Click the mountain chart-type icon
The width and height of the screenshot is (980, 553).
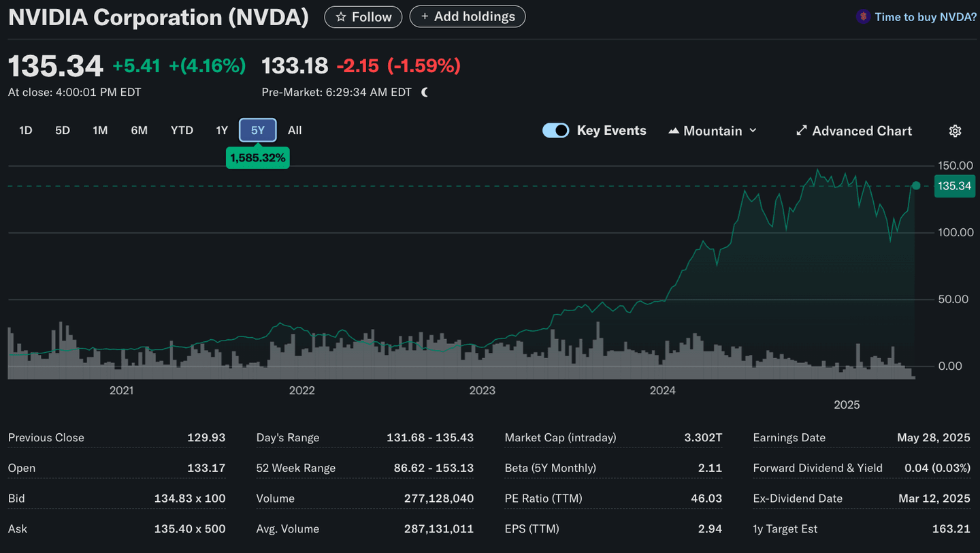673,130
